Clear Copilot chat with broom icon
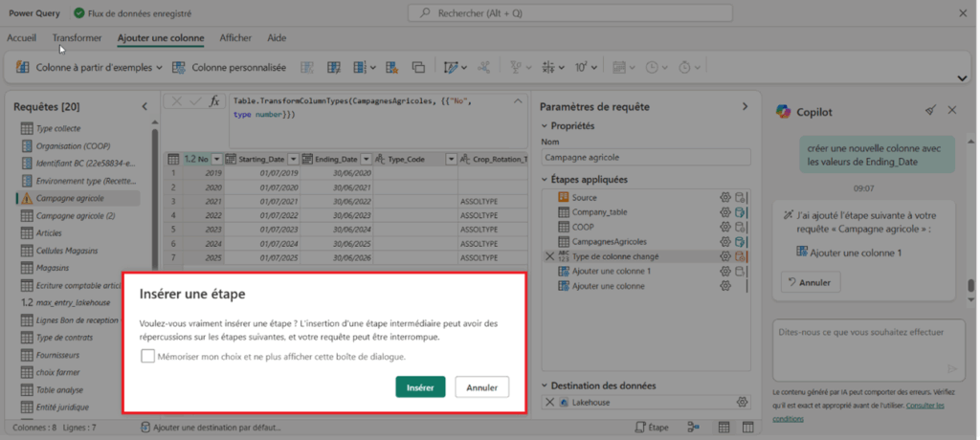Screen dimensions: 980x440 point(930,111)
